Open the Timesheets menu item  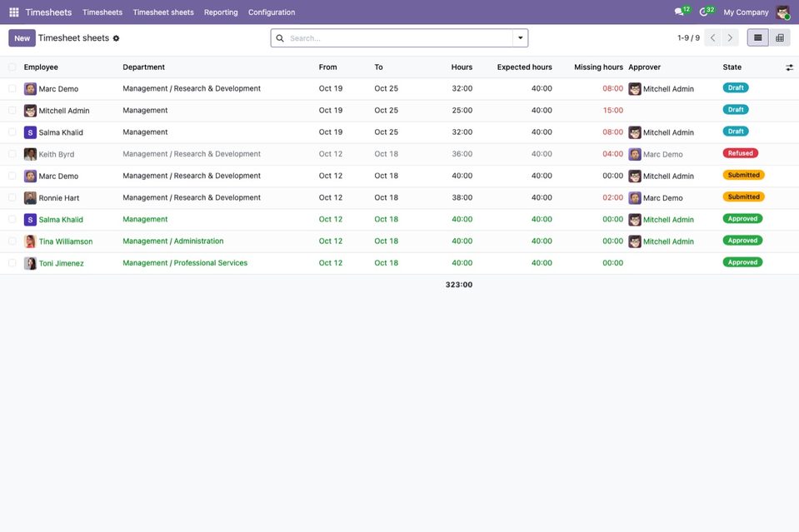point(102,12)
